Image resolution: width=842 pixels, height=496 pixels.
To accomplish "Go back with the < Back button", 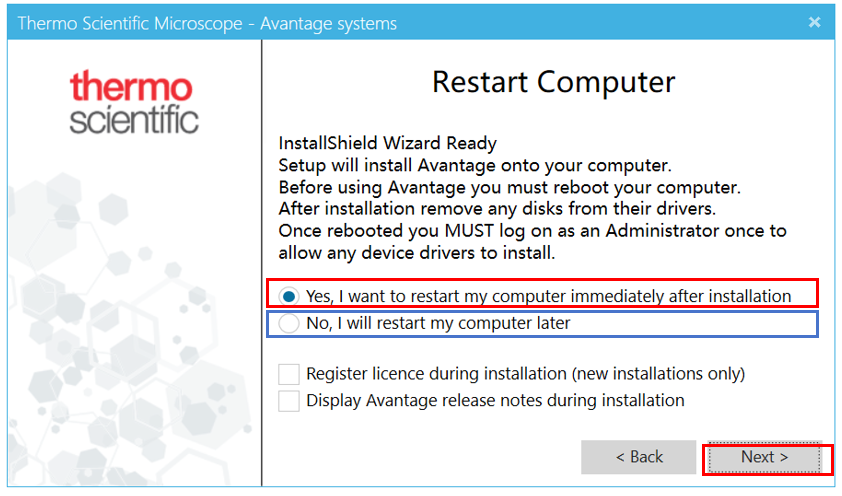I will pos(638,457).
